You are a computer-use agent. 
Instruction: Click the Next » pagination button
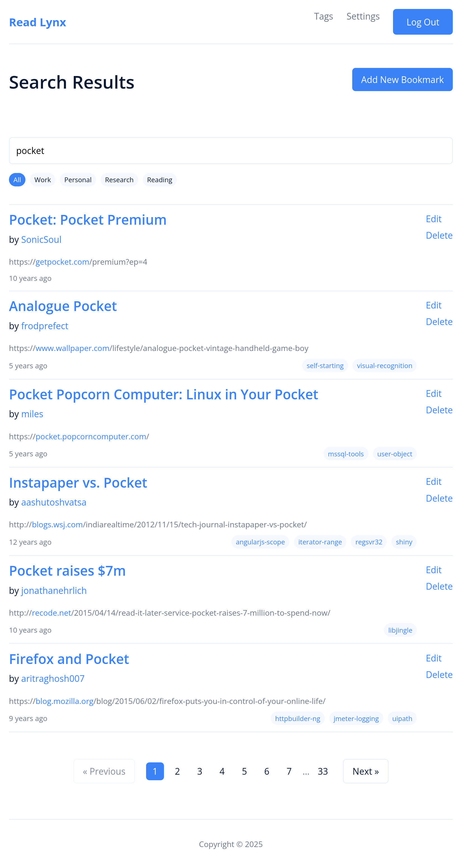365,771
